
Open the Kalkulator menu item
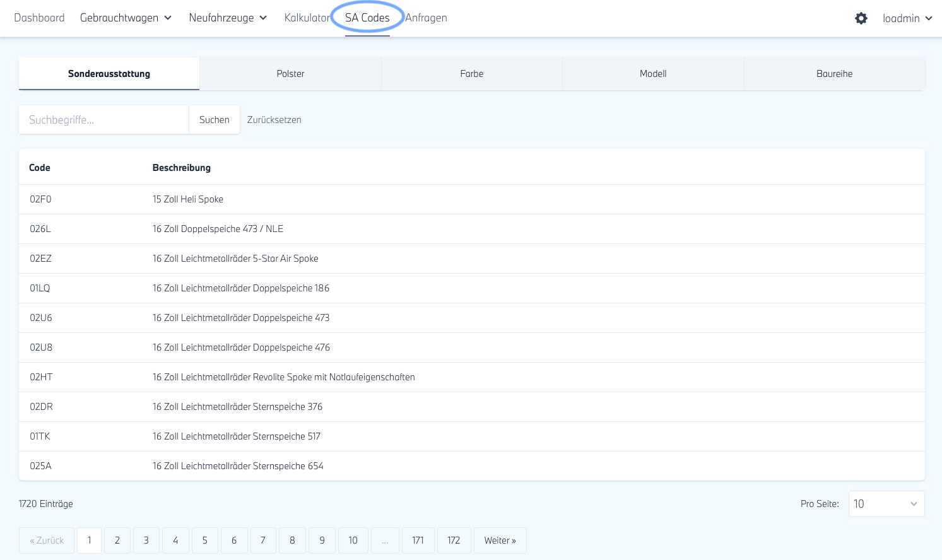click(307, 18)
